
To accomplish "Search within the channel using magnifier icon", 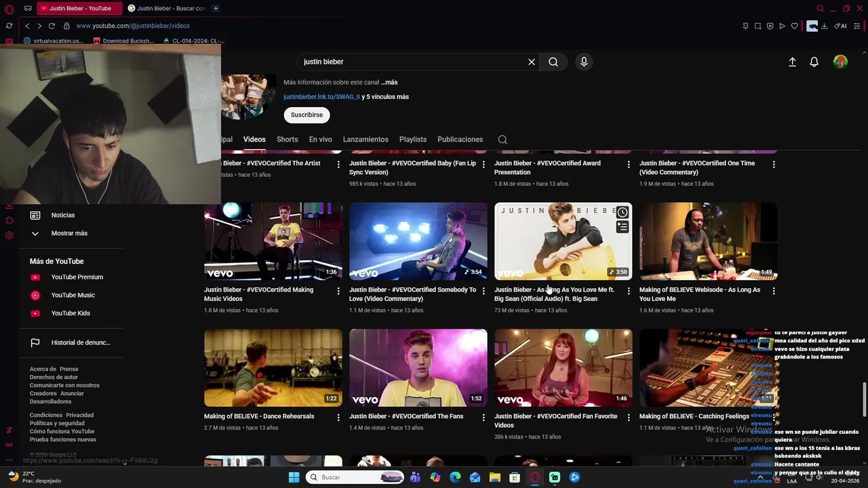I will click(x=502, y=140).
